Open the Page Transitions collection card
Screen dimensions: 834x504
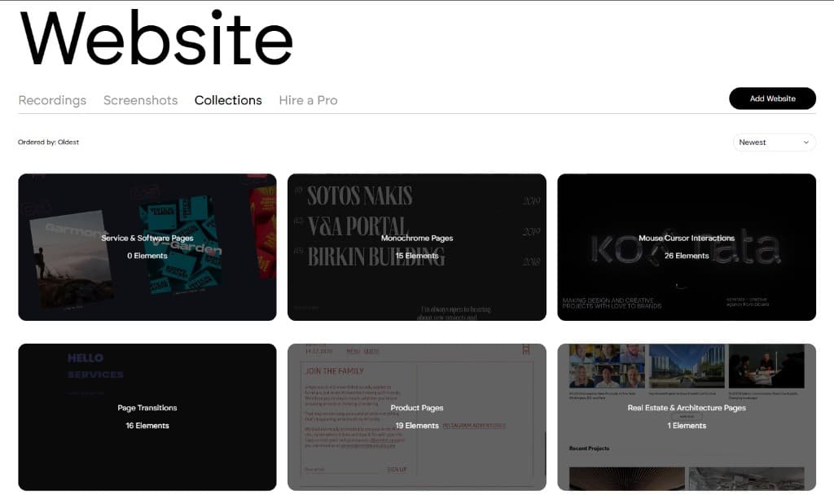coord(147,418)
